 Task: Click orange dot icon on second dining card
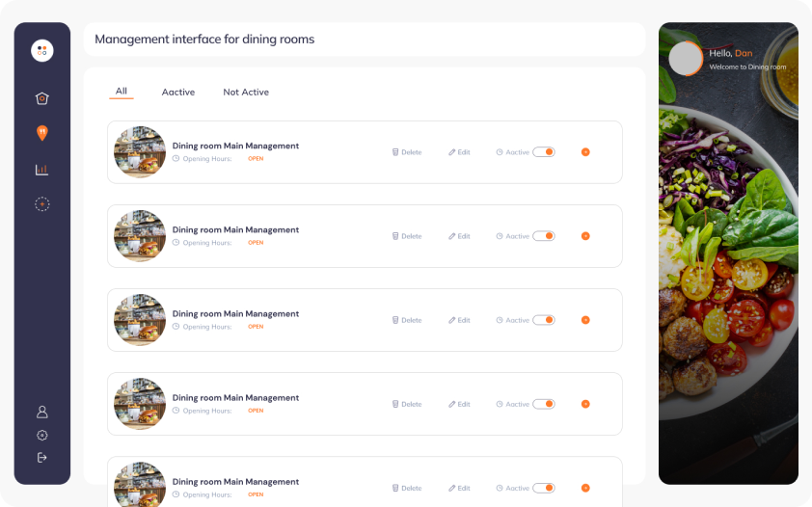585,236
